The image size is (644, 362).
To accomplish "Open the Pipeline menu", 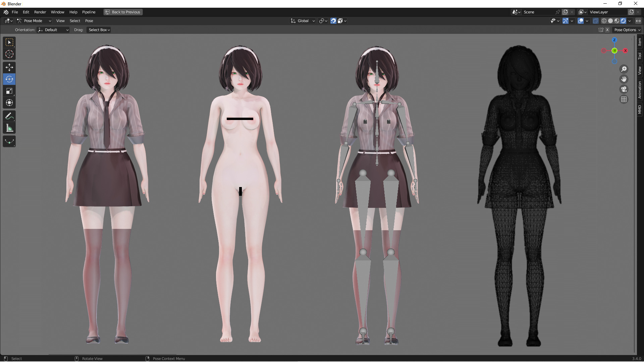I will click(89, 12).
